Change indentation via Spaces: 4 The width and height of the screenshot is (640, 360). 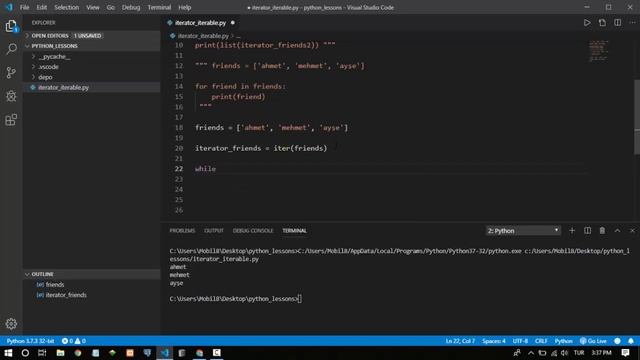coord(493,341)
